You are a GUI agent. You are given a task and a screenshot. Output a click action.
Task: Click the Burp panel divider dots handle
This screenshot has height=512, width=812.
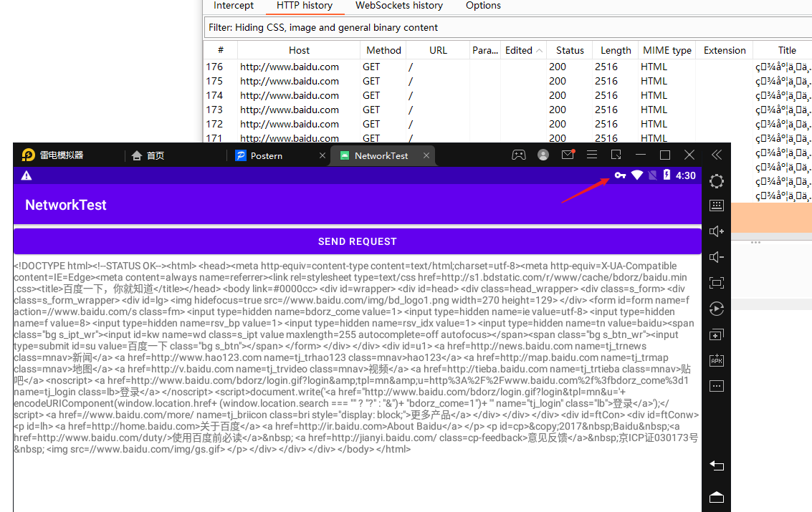click(755, 242)
